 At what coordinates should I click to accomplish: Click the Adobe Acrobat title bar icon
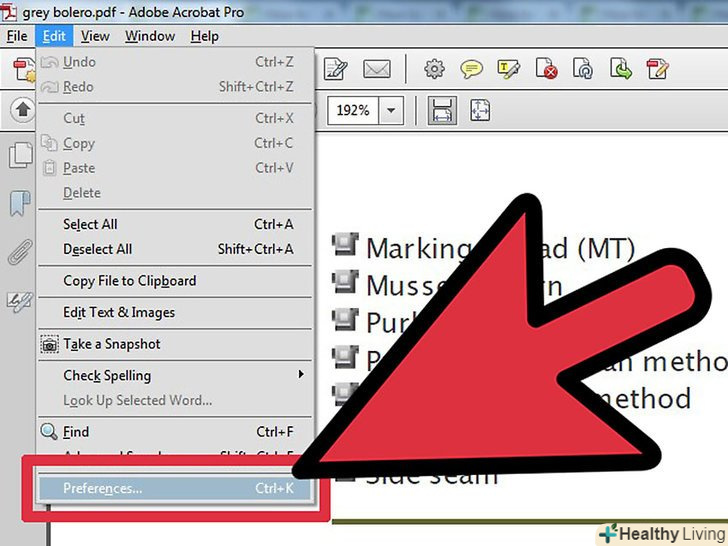click(x=9, y=13)
